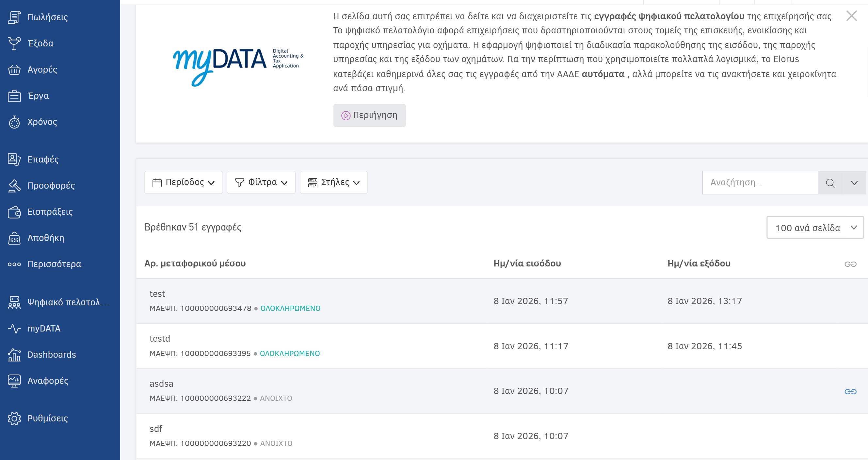This screenshot has width=868, height=460.
Task: Click the Dashboards chart icon
Action: [14, 355]
